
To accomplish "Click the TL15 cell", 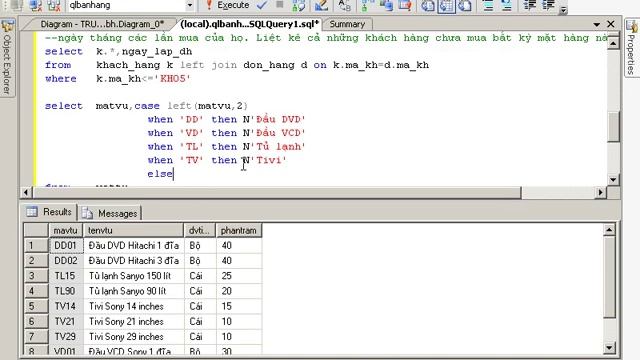I will point(66,276).
